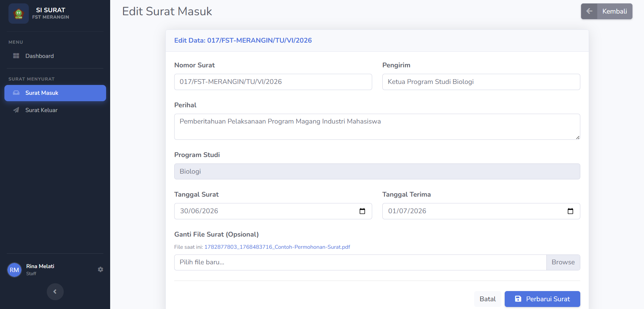Click the Nomor Surat label
This screenshot has width=644, height=309.
[195, 65]
